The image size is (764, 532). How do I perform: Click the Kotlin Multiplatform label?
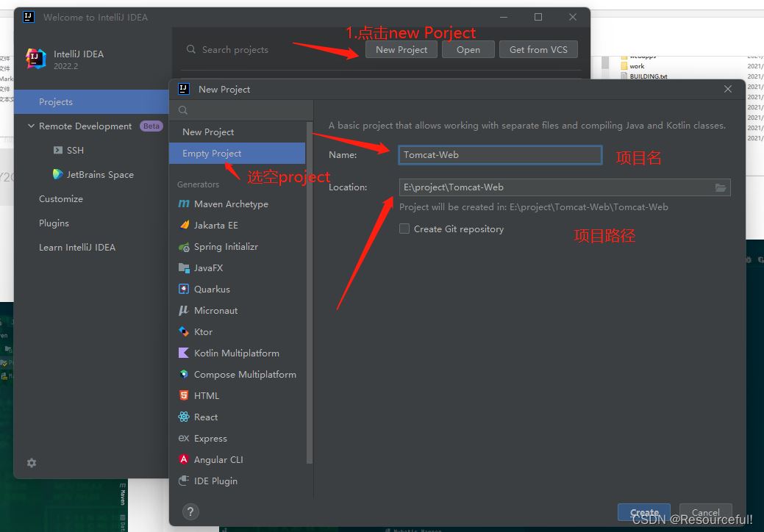(237, 353)
